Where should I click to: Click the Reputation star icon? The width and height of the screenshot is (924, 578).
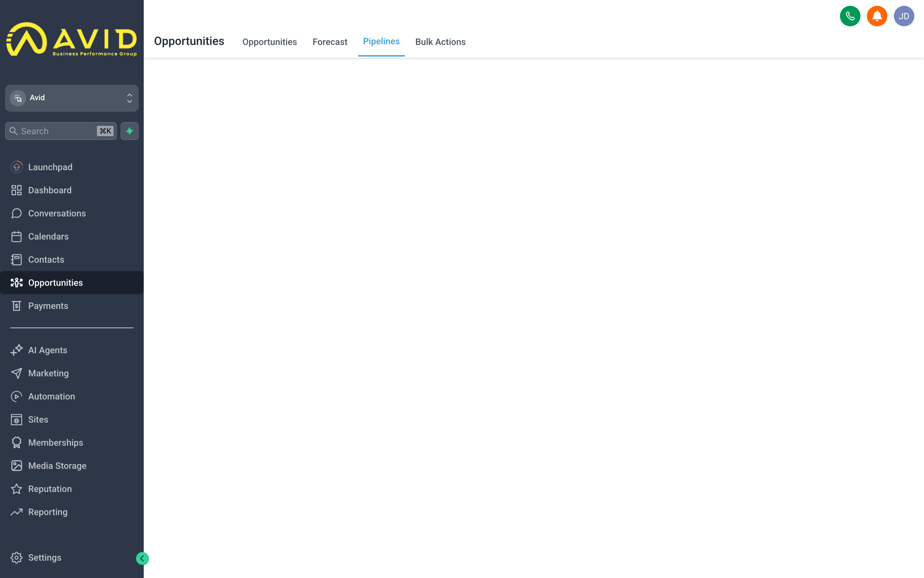tap(16, 489)
